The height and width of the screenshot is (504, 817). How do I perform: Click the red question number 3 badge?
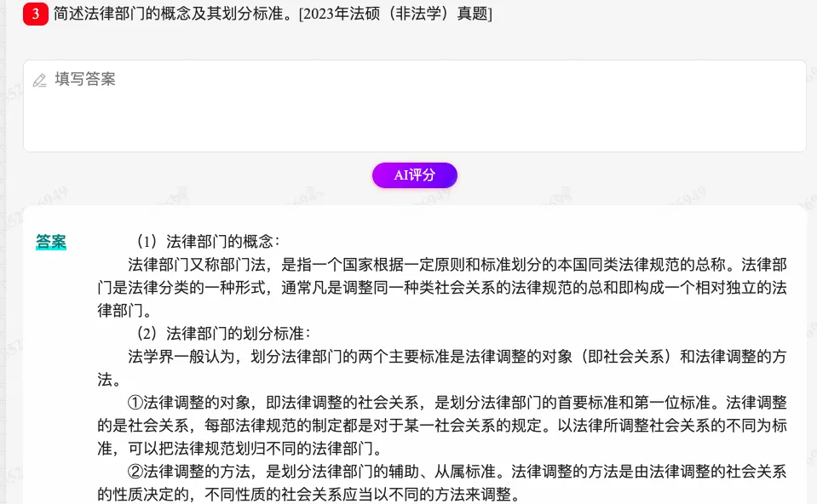pyautogui.click(x=36, y=14)
